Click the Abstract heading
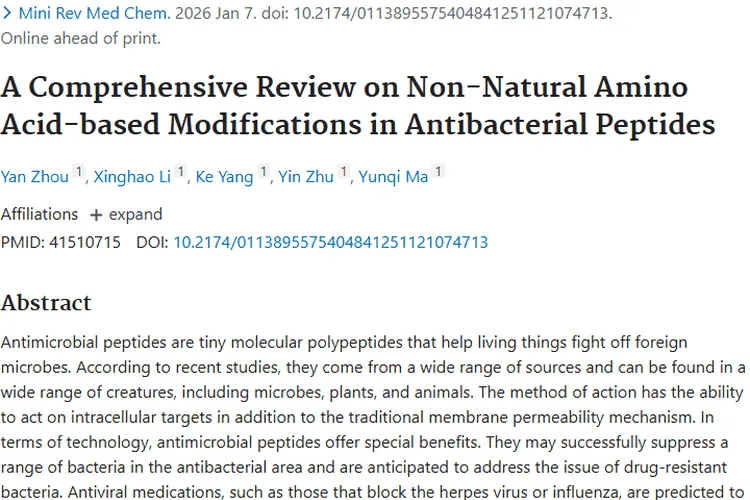750x500 pixels. (46, 303)
